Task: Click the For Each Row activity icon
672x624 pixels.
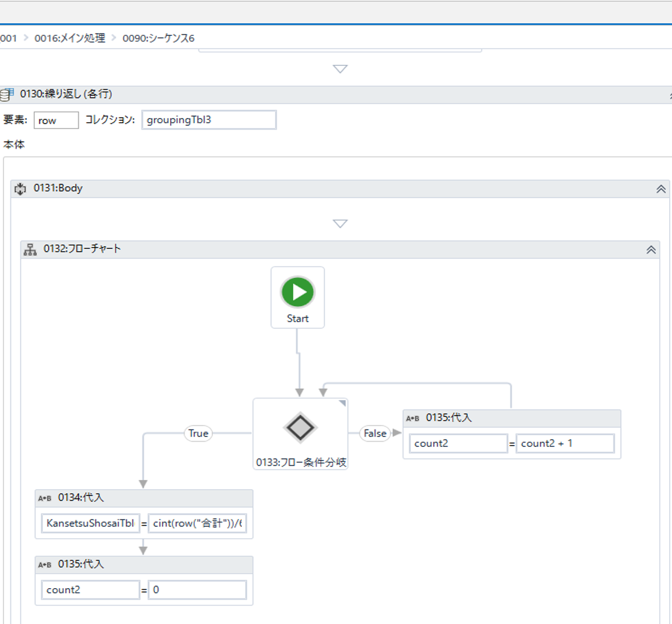Action: pyautogui.click(x=6, y=94)
